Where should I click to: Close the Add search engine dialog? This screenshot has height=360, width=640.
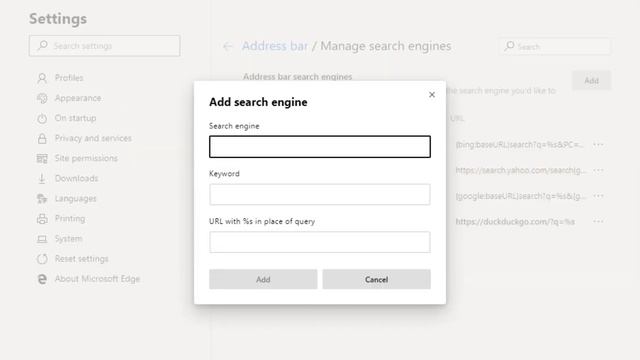point(432,95)
